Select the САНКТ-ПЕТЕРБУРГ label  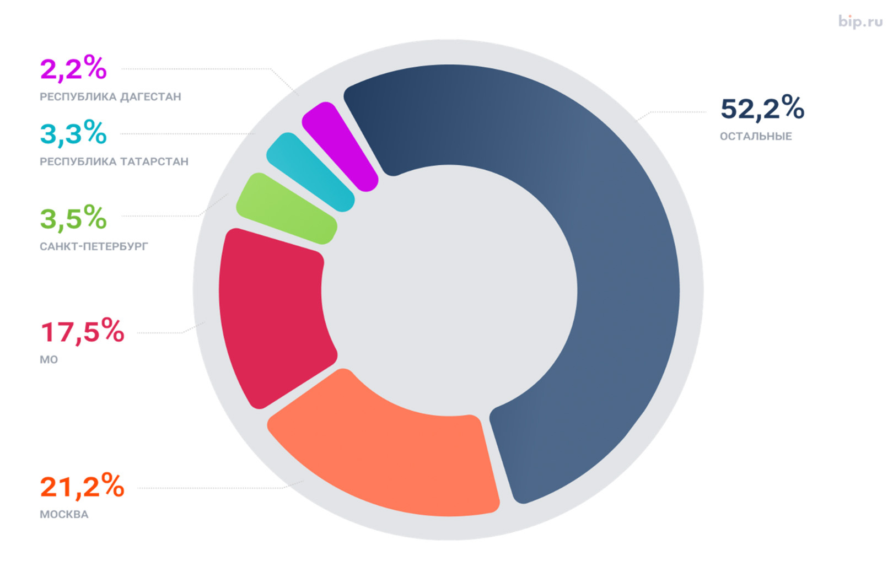[x=94, y=246]
